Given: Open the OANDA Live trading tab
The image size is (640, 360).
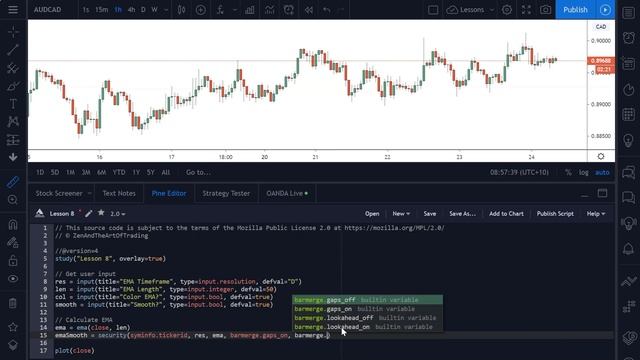Looking at the screenshot, I should pyautogui.click(x=287, y=193).
